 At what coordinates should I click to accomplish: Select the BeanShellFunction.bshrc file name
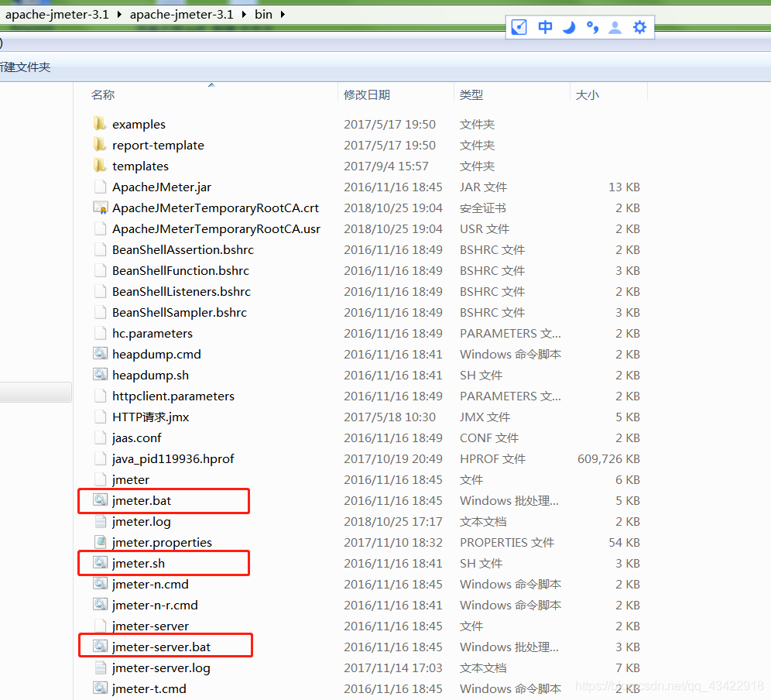tap(180, 270)
